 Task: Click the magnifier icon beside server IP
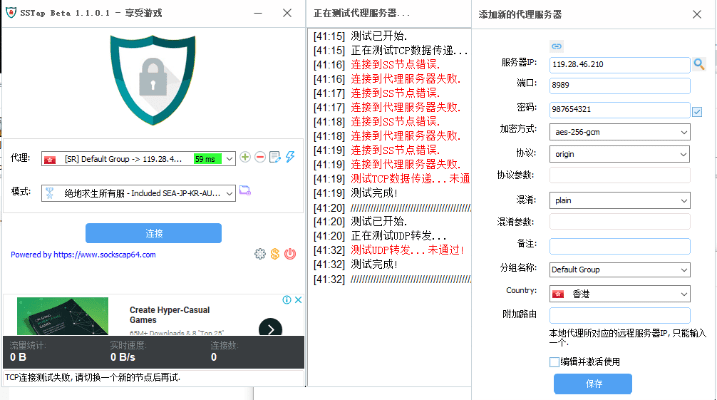(699, 64)
